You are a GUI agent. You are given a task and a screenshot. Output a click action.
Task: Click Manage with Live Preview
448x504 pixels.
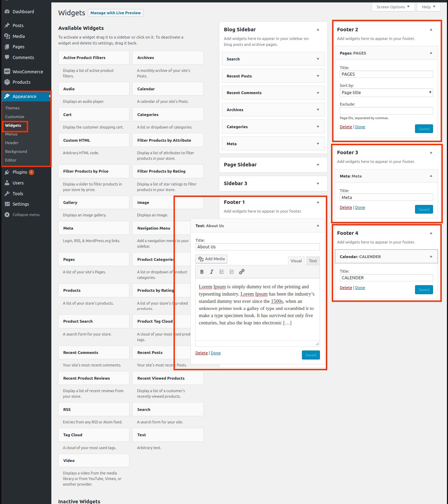click(116, 13)
